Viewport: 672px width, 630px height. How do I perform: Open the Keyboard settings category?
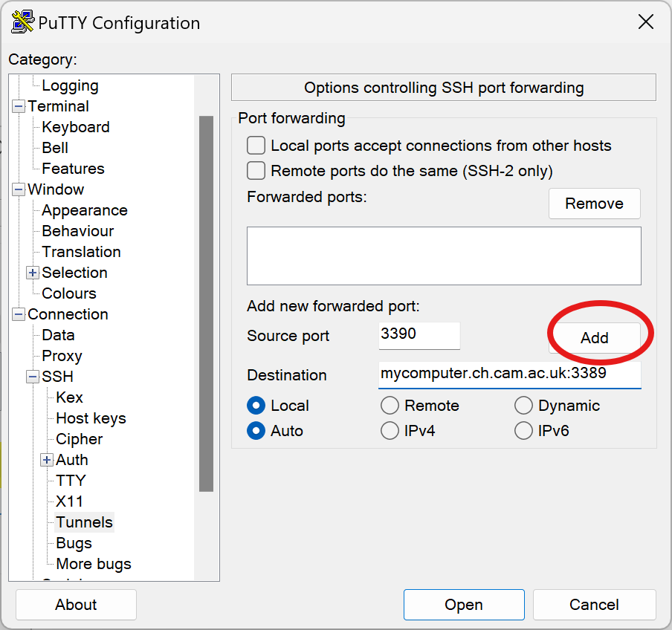[x=76, y=127]
